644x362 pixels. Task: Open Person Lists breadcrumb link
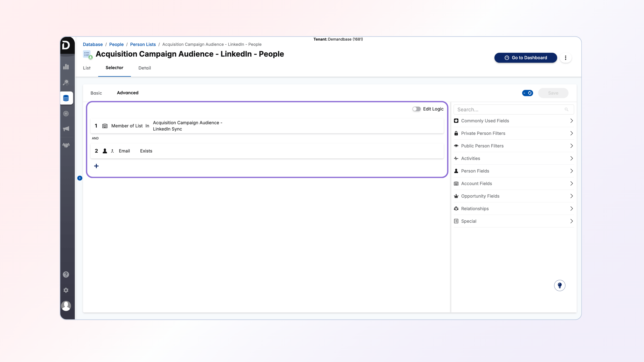point(143,44)
